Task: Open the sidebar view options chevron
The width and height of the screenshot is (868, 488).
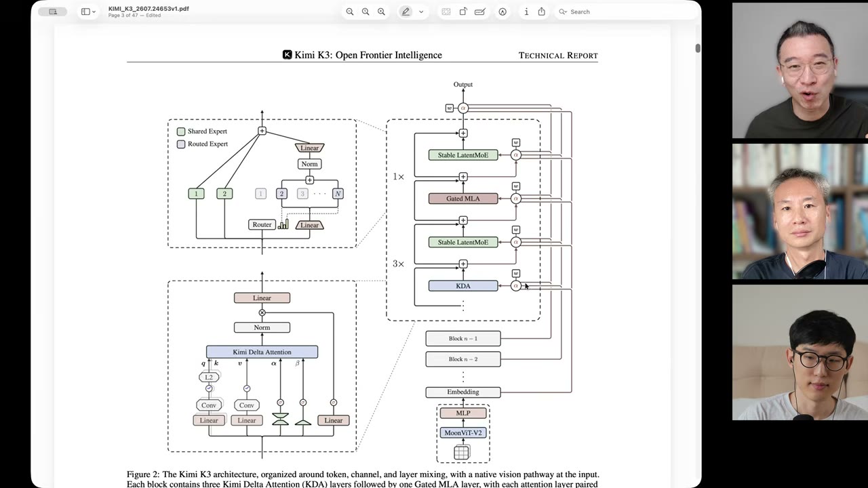Action: coord(95,12)
